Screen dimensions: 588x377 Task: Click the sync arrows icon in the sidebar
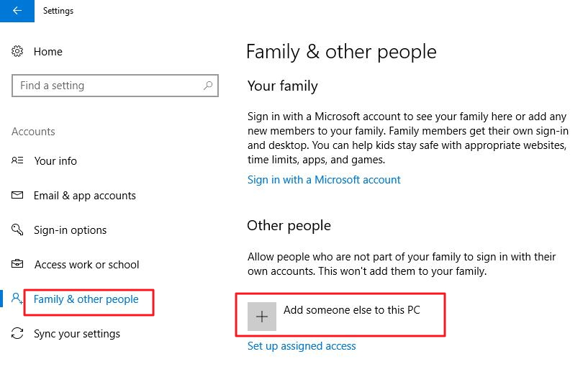pos(18,334)
